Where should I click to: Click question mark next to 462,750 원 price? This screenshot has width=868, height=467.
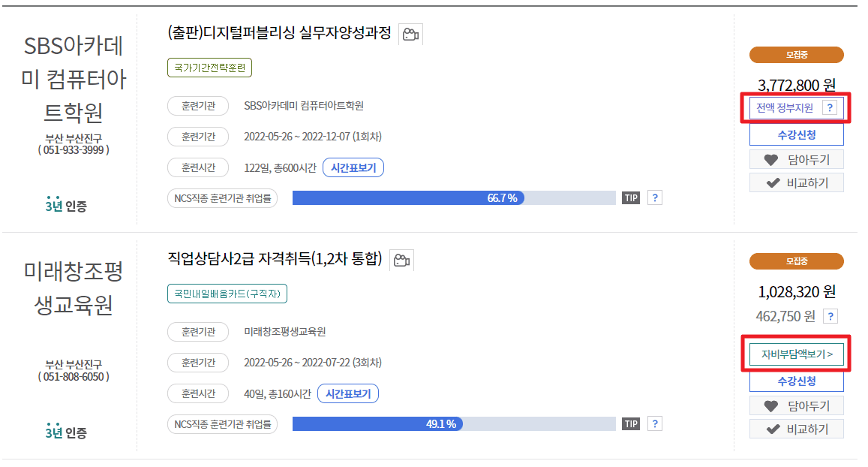[x=830, y=316]
